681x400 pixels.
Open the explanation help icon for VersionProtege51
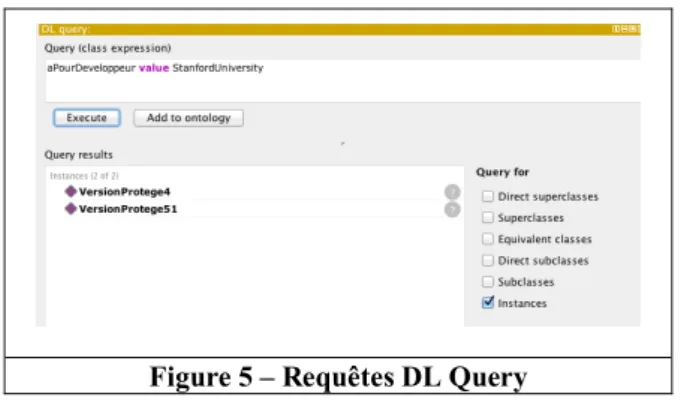click(x=452, y=209)
